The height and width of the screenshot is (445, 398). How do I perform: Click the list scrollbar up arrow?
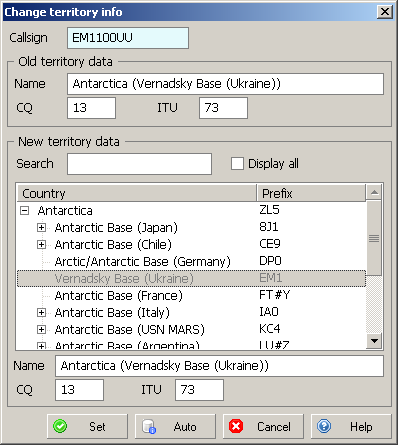[374, 192]
